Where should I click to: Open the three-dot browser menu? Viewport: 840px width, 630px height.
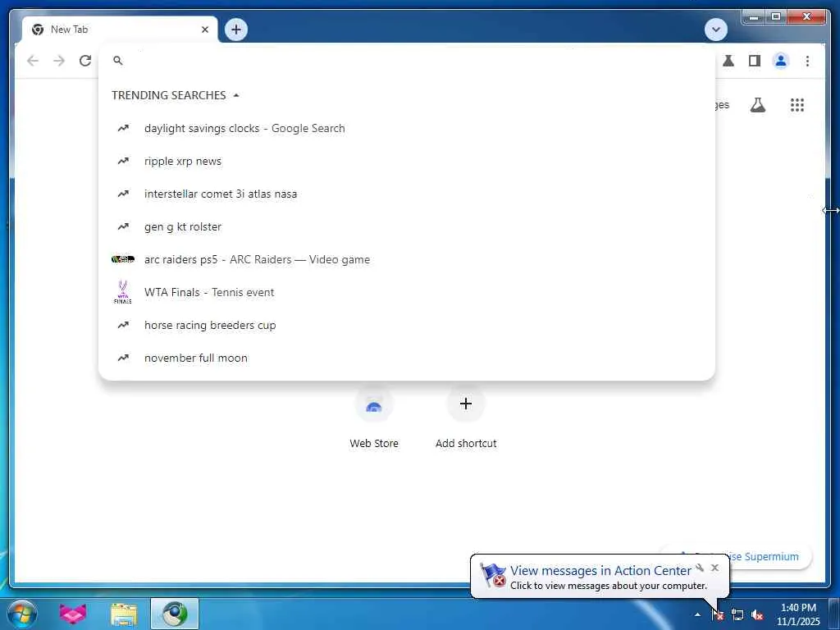click(807, 61)
